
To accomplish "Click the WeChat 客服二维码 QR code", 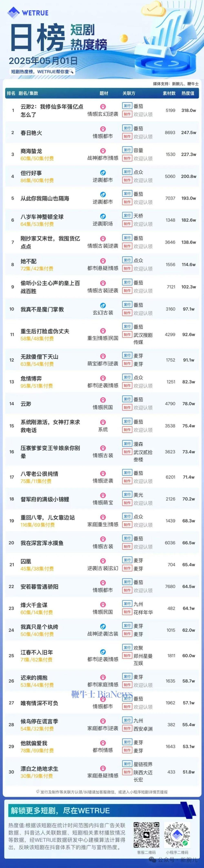I will pyautogui.click(x=146, y=835).
